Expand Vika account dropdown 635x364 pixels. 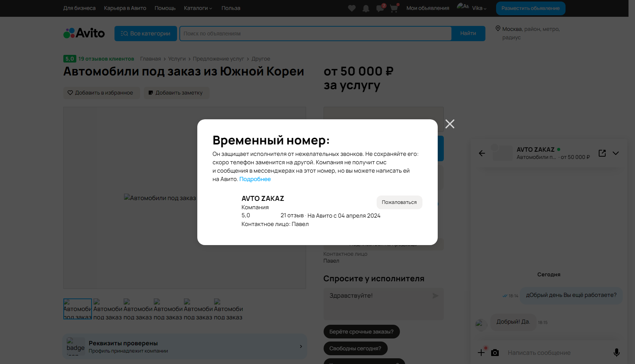pyautogui.click(x=479, y=8)
